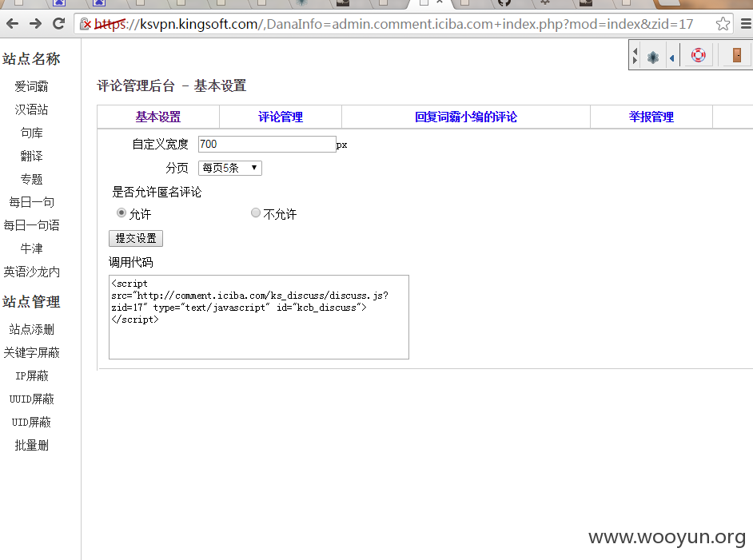Viewport: 753px width, 560px height.
Task: Click the 自定义宽度 input field
Action: [267, 144]
